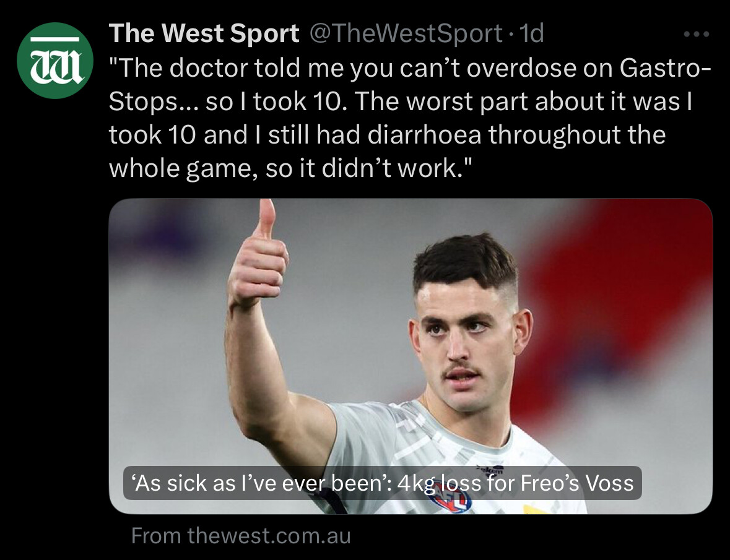Click the small sponsor logo on the shirt chest

(490, 470)
